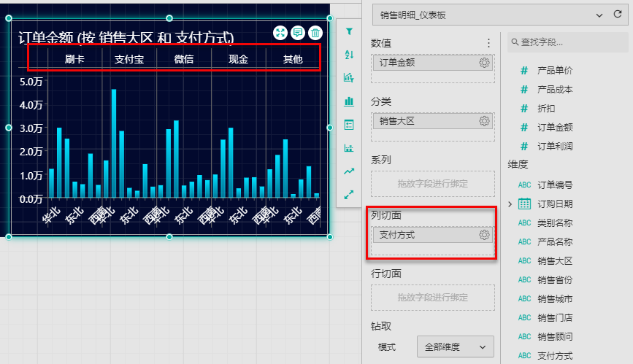Screen dimensions: 633x364
Task: Open the chart comment bubble icon
Action: (x=298, y=33)
